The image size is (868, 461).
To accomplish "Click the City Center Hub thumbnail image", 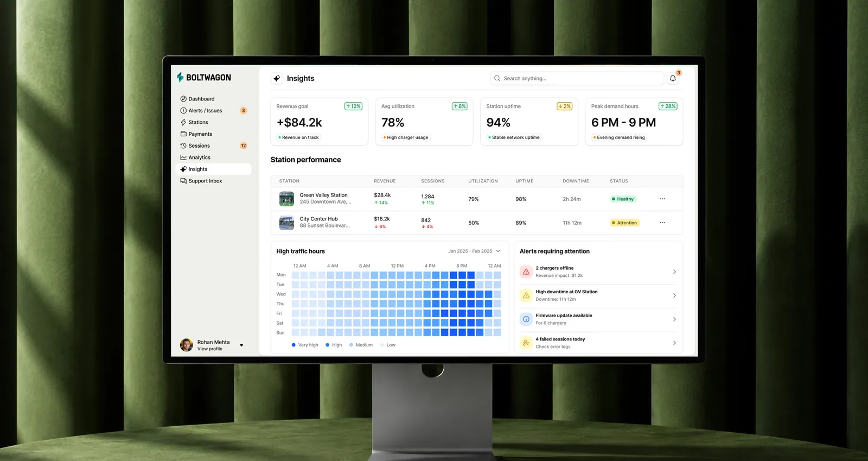I will pos(286,223).
